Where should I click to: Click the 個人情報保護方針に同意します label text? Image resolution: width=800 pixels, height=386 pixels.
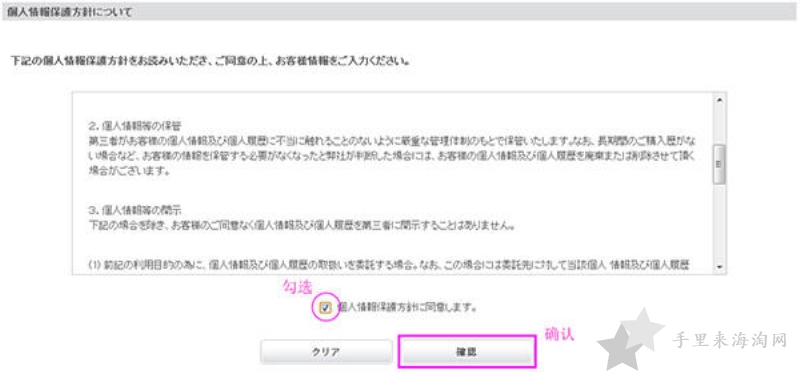pyautogui.click(x=407, y=307)
